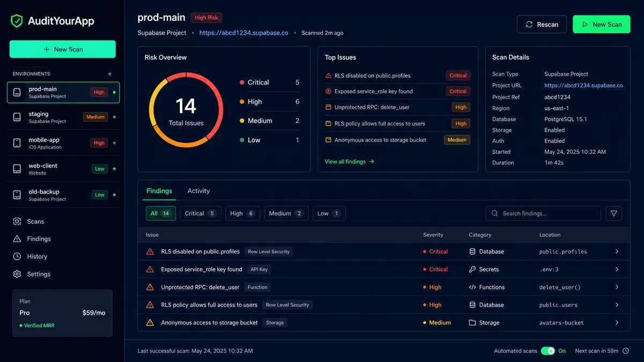Viewport: 644px width, 362px height.
Task: Click Top Issues icon for Exposed service_role key
Action: pos(328,91)
